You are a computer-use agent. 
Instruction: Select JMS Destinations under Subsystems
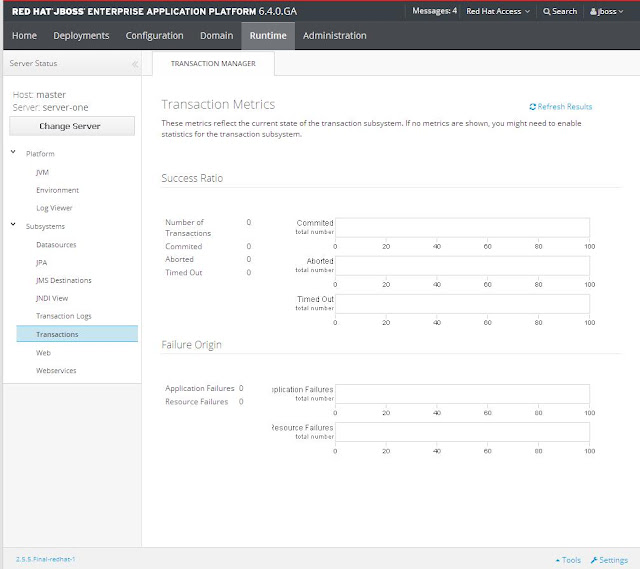(x=64, y=280)
